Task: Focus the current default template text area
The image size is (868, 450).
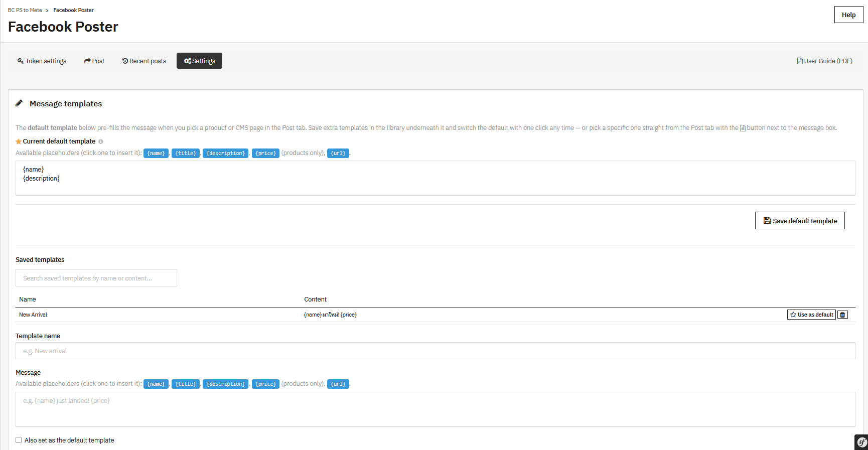Action: click(435, 178)
